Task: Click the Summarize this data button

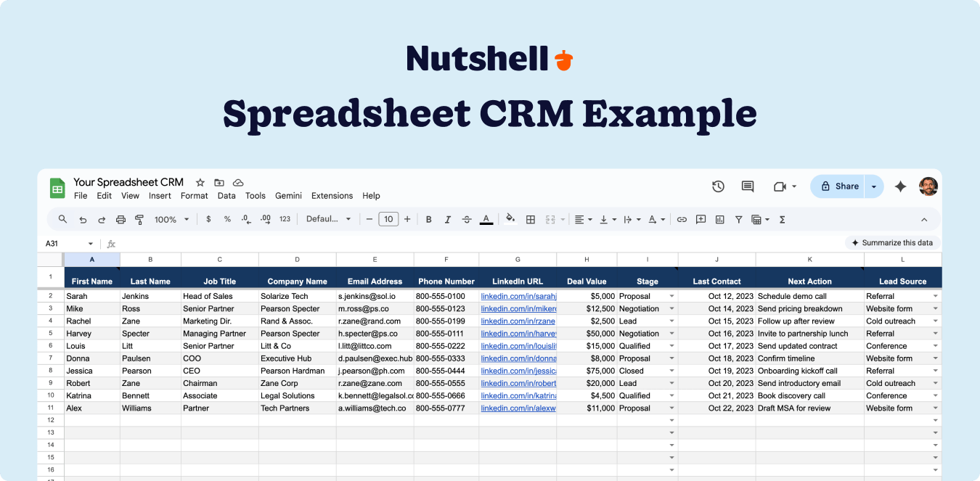Action: pos(892,243)
